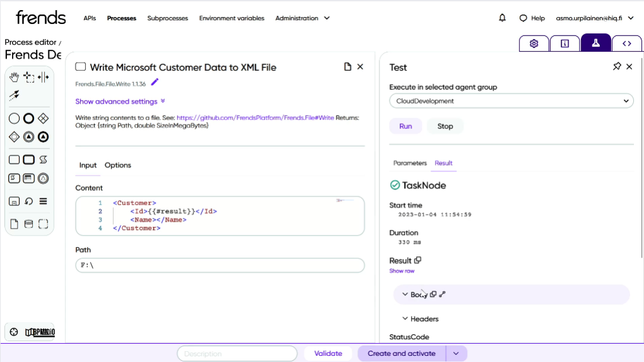Open Environment variables page
The width and height of the screenshot is (644, 362).
pos(232,18)
